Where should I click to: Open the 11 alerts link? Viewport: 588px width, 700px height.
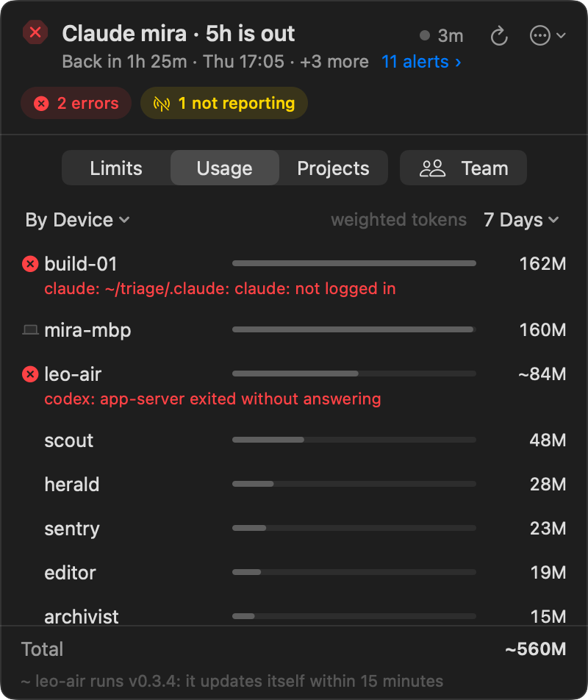coord(421,62)
